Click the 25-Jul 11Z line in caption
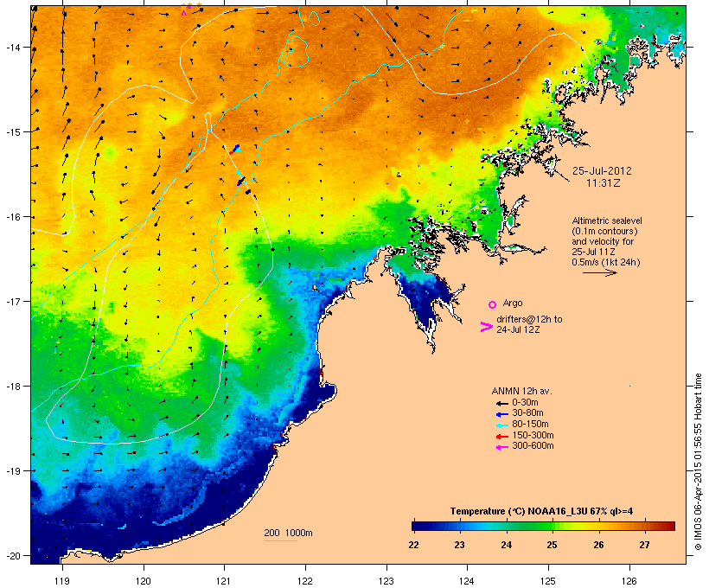 click(593, 252)
